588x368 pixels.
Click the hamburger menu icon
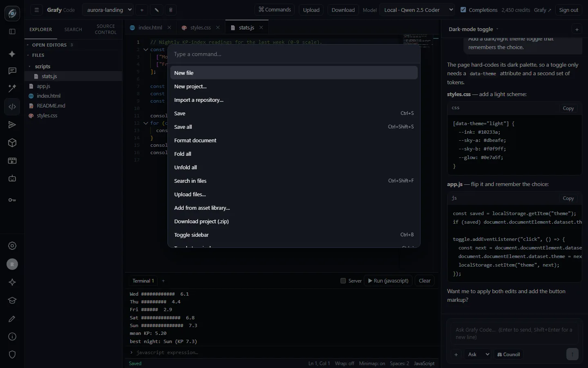point(36,10)
